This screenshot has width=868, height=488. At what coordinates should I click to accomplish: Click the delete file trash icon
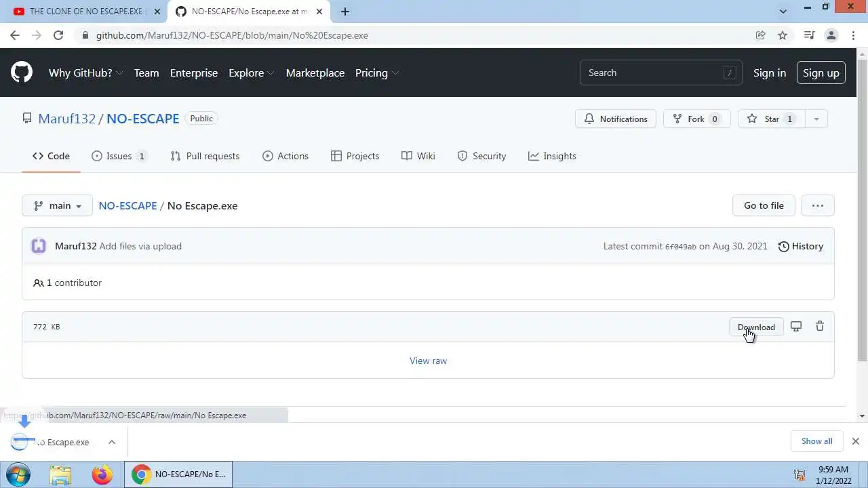(820, 327)
